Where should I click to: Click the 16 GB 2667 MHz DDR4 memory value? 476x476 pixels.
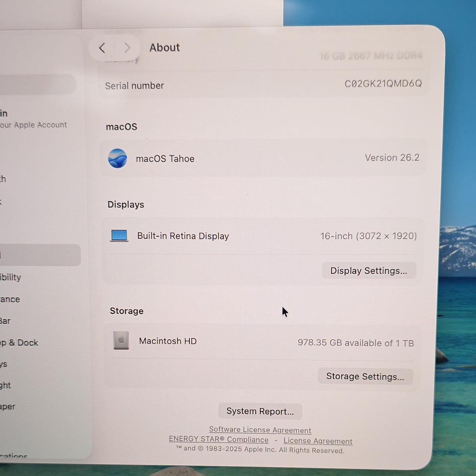point(371,56)
